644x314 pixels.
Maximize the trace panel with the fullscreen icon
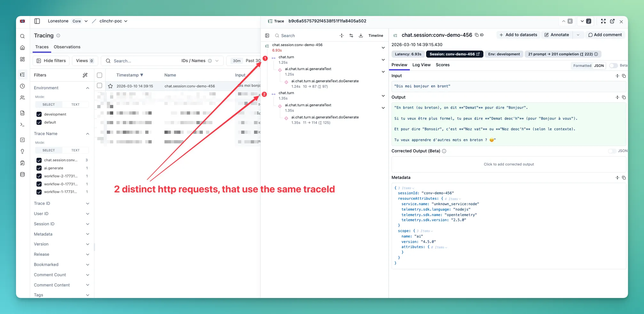point(603,21)
